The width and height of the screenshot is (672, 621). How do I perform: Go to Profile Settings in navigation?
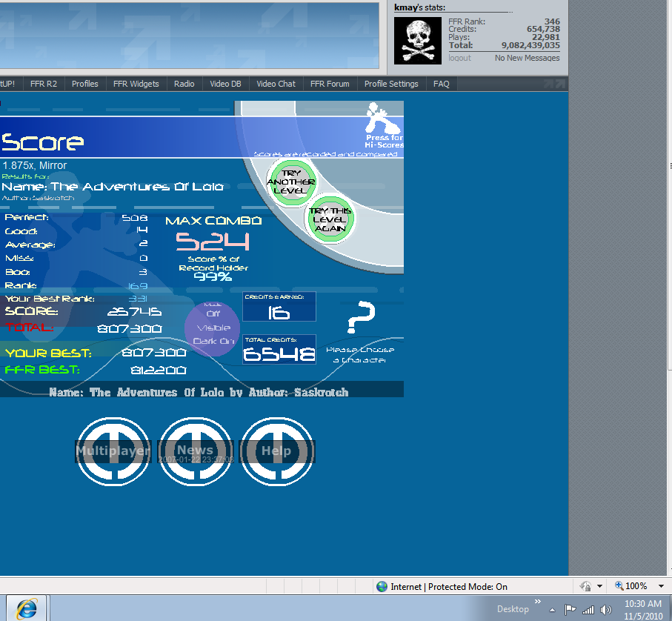(391, 84)
